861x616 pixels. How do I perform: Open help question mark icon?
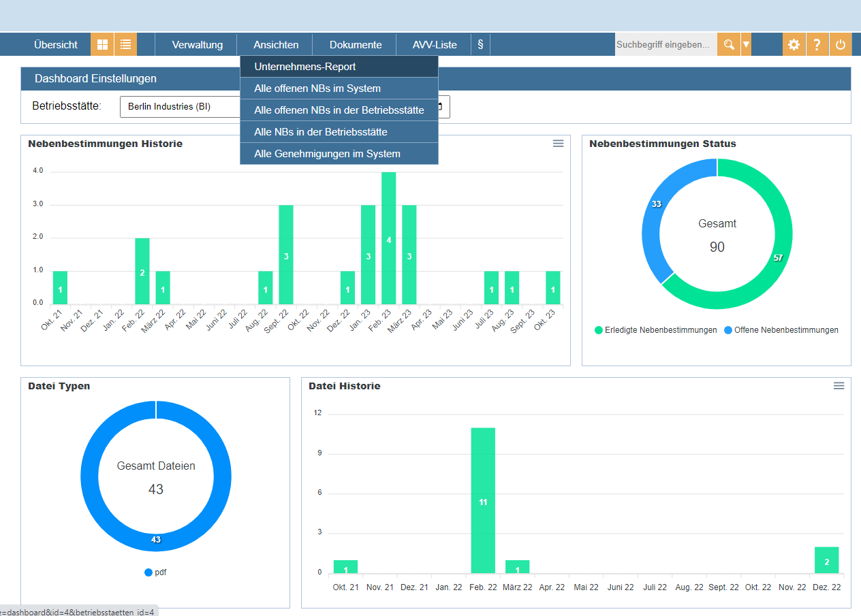point(817,45)
